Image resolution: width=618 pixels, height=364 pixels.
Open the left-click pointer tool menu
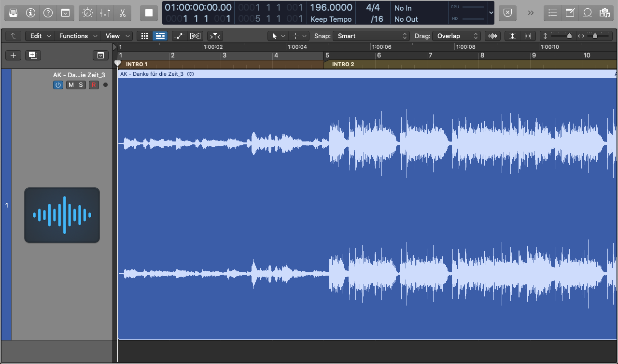(278, 36)
